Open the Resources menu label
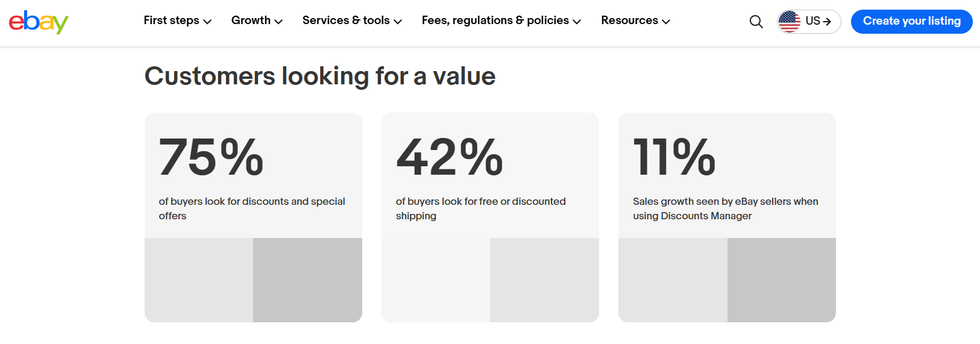Image resolution: width=980 pixels, height=344 pixels. (629, 20)
